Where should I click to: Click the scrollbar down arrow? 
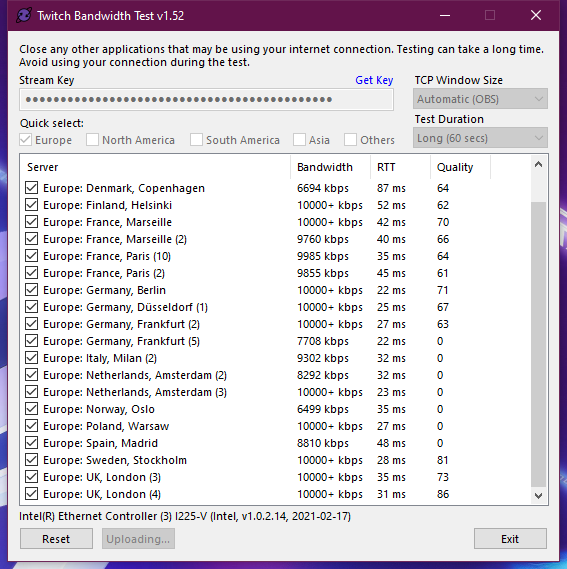539,495
